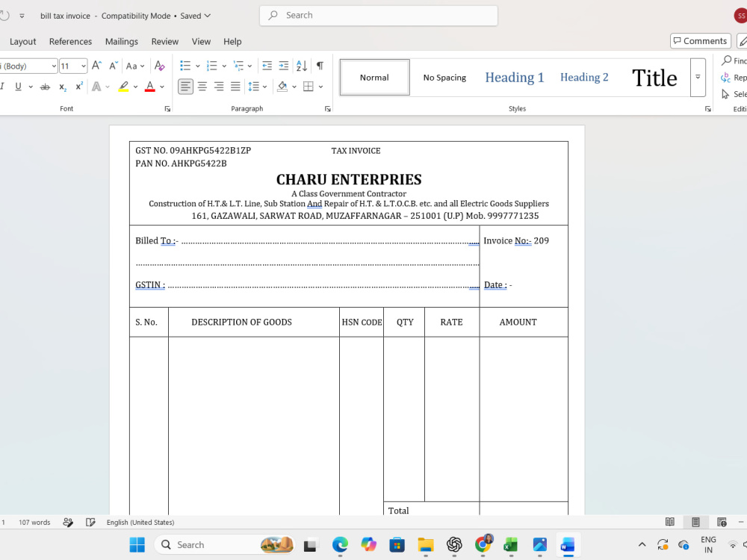This screenshot has height=560, width=747.
Task: Increase paragraph indent
Action: click(x=283, y=66)
